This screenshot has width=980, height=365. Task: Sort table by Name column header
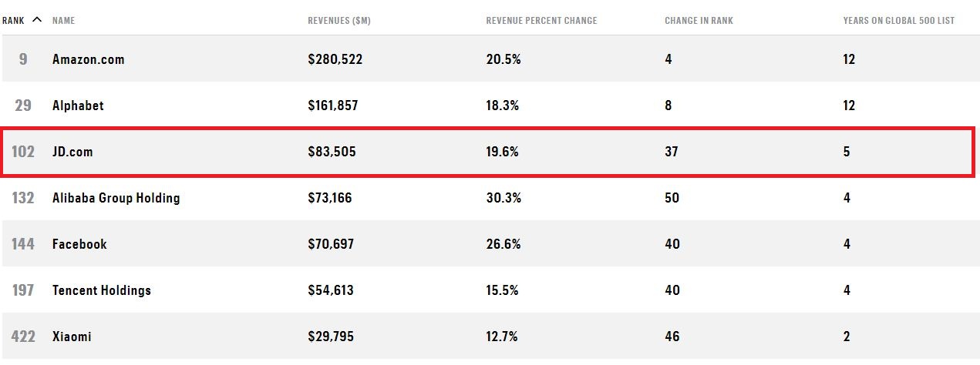(63, 21)
